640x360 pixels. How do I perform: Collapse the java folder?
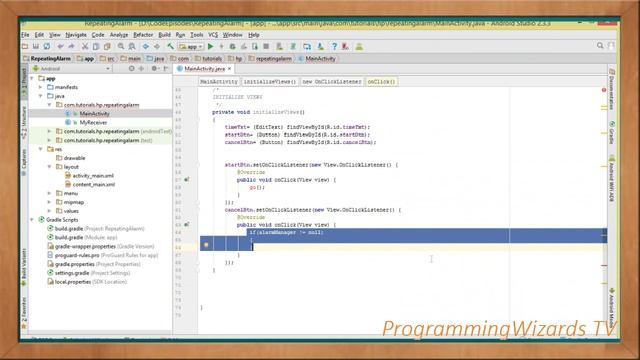click(x=41, y=96)
